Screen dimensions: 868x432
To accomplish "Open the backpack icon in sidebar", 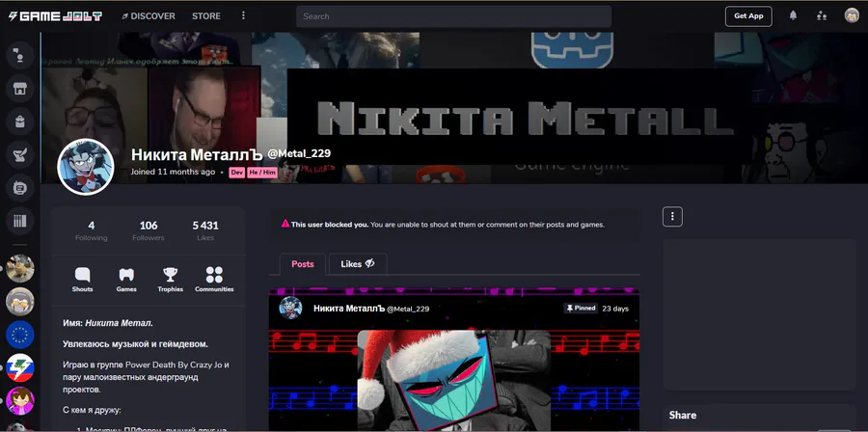I will click(20, 121).
